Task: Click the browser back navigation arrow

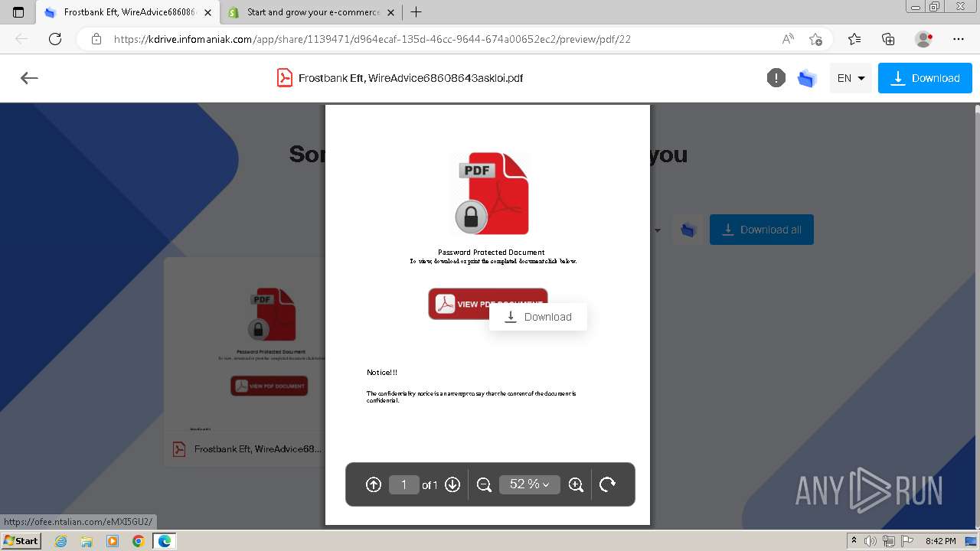Action: point(21,39)
